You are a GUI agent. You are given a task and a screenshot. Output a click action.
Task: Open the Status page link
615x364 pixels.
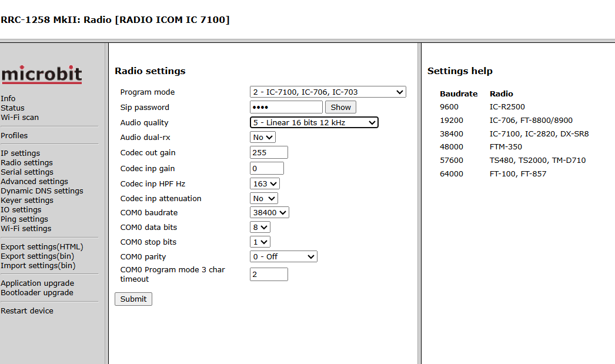point(13,108)
